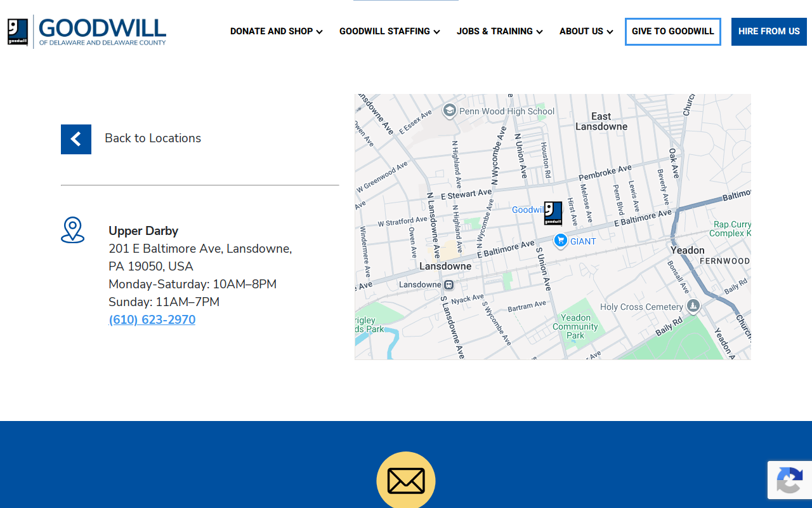
Task: Click the Rap Curry Complex map label
Action: [731, 229]
